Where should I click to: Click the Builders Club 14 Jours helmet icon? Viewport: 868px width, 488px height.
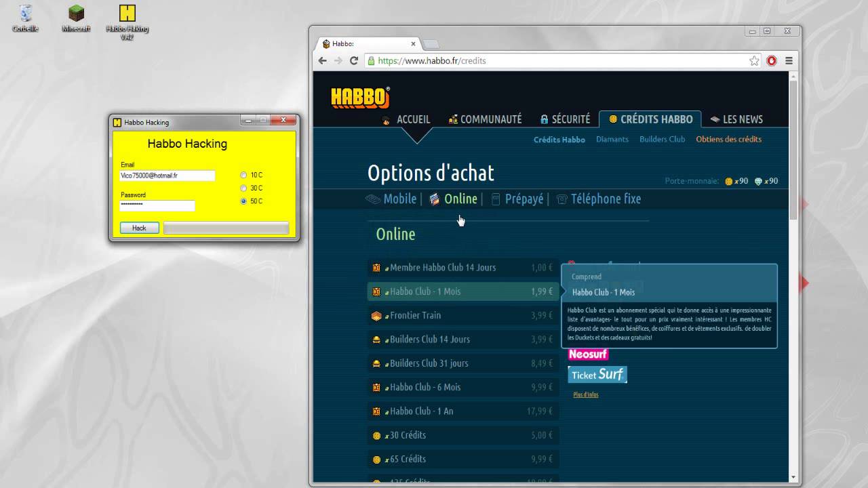coord(376,340)
